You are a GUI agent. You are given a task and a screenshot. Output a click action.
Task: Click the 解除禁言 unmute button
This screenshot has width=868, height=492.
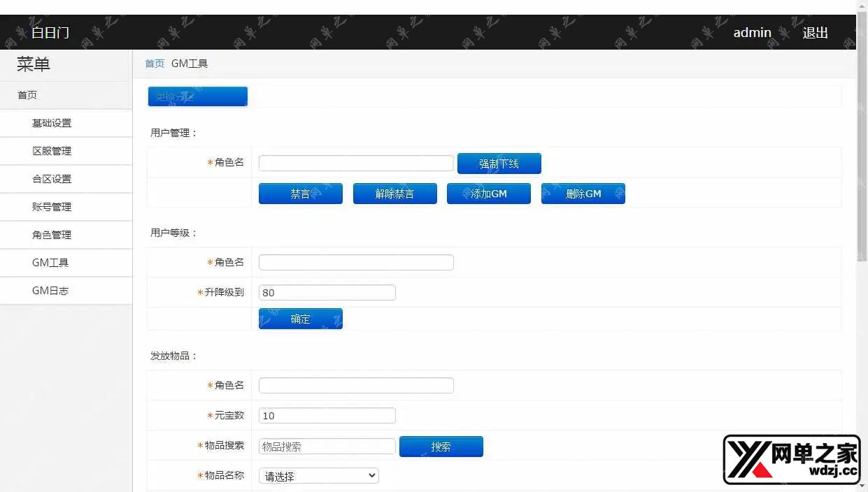click(x=394, y=194)
